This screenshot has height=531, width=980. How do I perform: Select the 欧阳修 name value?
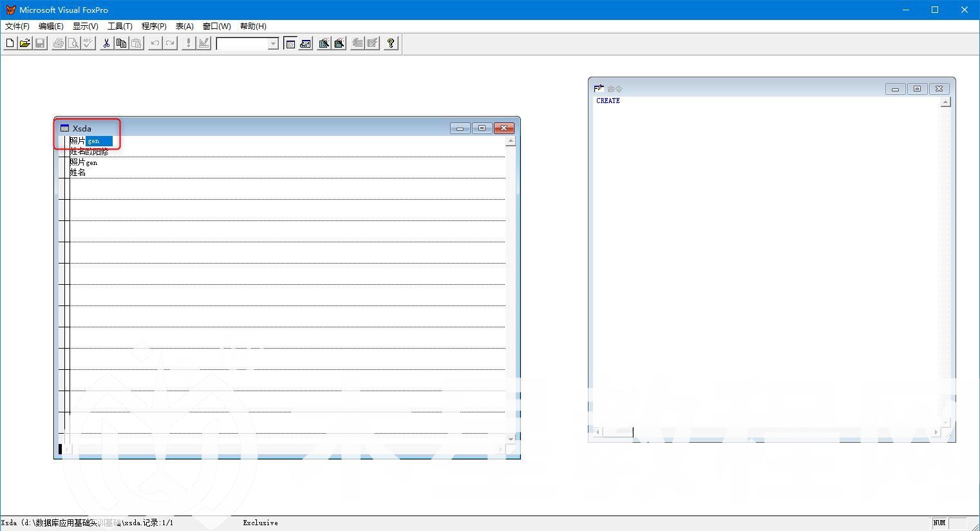(x=97, y=152)
